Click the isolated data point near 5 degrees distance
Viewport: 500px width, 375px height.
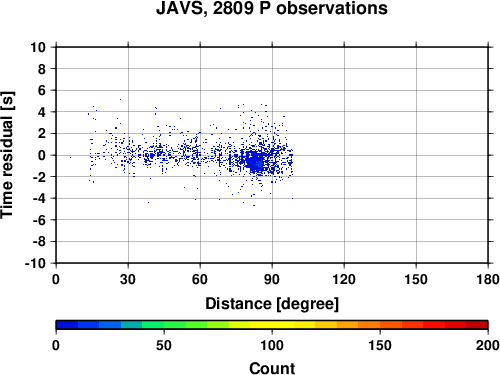click(70, 157)
